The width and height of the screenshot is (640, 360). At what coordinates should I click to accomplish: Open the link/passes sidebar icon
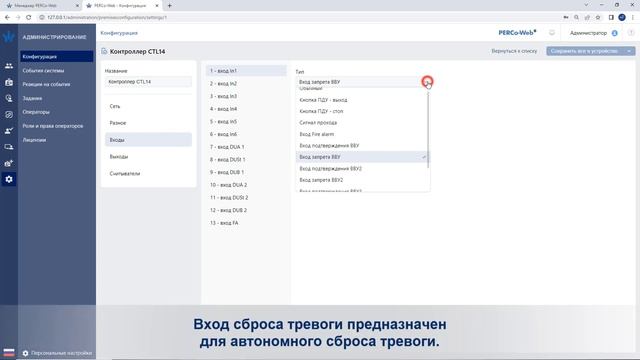[x=9, y=115]
